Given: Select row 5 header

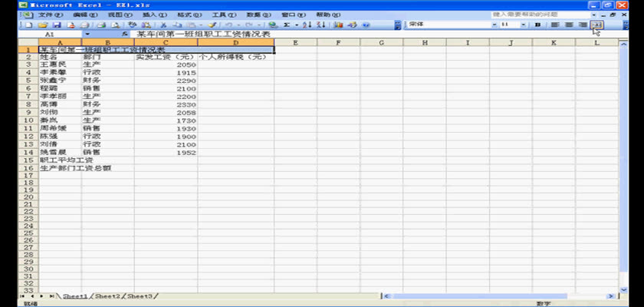Looking at the screenshot, I should [28, 80].
